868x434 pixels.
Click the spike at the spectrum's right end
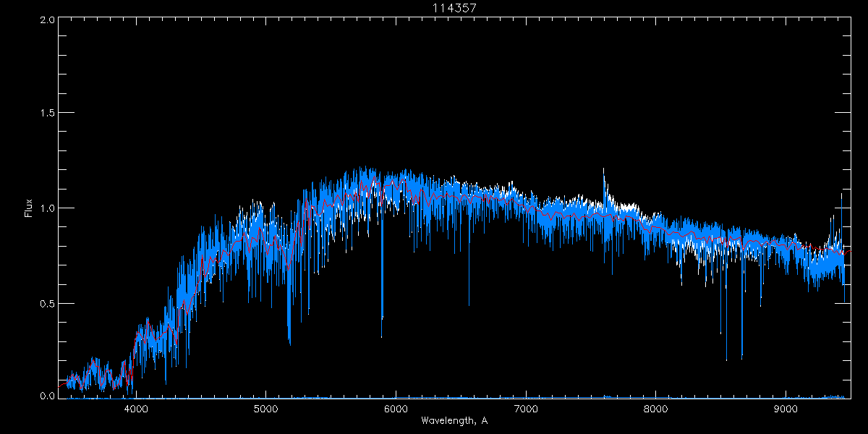click(x=841, y=197)
